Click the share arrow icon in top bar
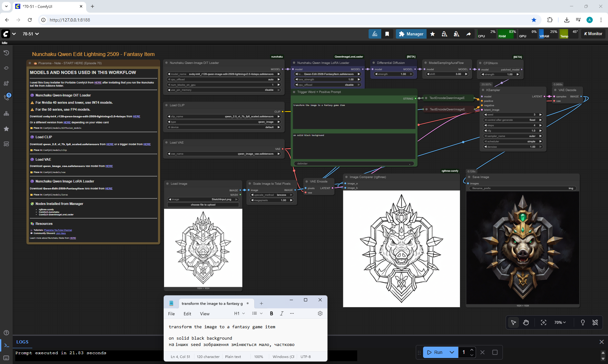This screenshot has width=608, height=364. pos(468,34)
